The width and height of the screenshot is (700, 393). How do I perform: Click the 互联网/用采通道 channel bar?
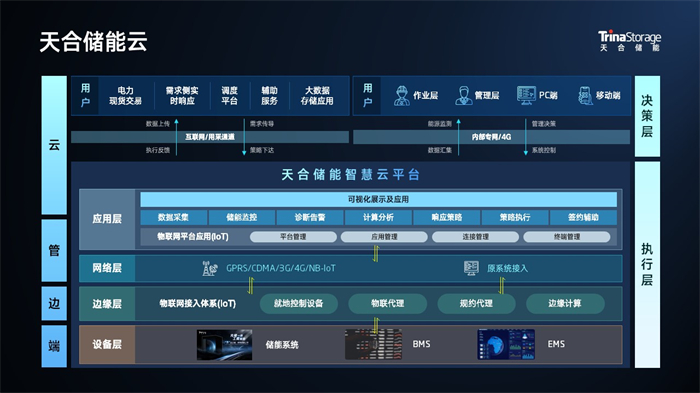point(210,137)
